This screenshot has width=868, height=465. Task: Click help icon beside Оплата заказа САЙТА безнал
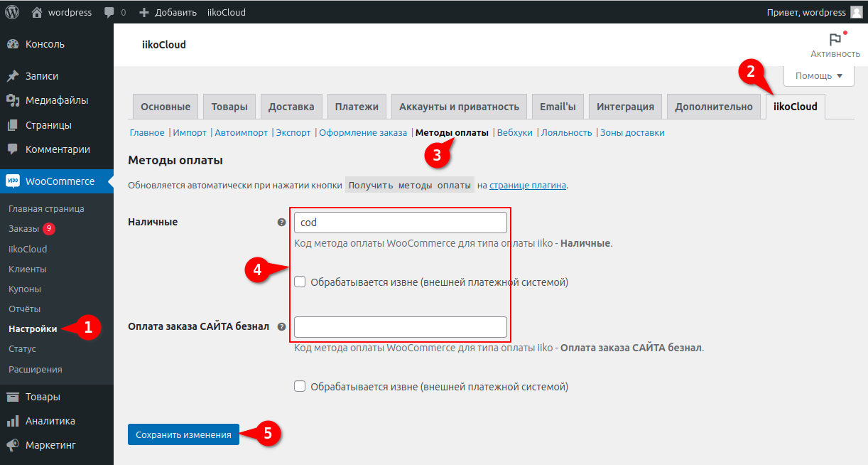pyautogui.click(x=281, y=327)
